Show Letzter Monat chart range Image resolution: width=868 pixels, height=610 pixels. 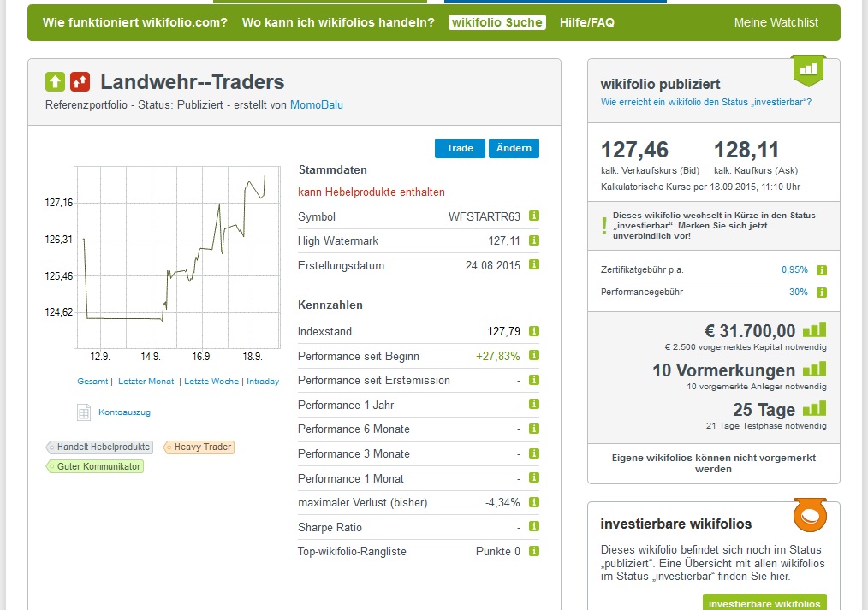(146, 382)
